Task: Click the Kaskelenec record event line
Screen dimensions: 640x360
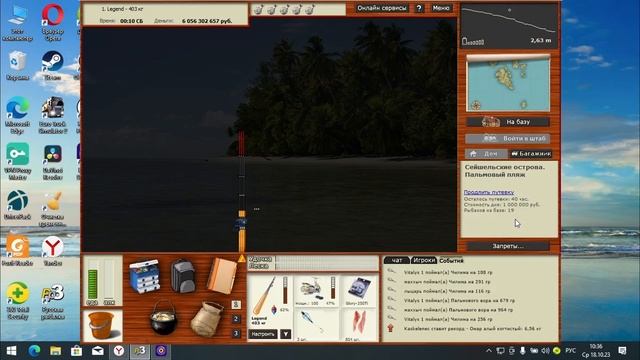Action: [x=472, y=328]
